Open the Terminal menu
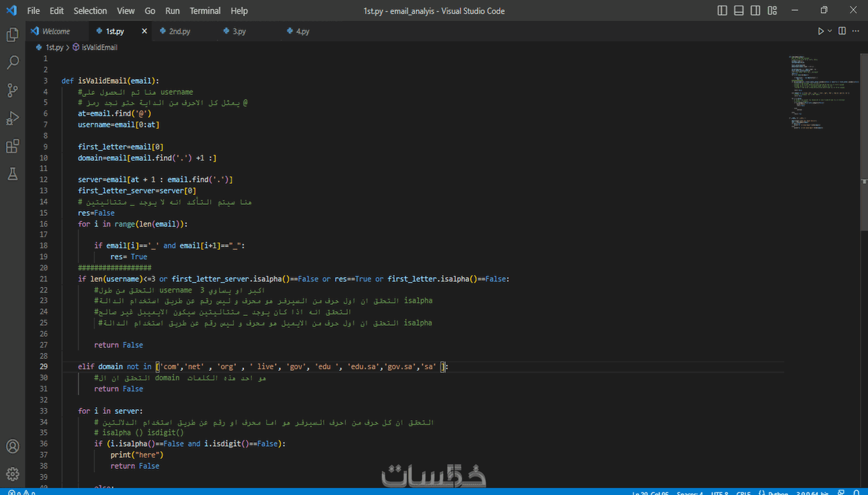This screenshot has height=495, width=868. tap(205, 11)
